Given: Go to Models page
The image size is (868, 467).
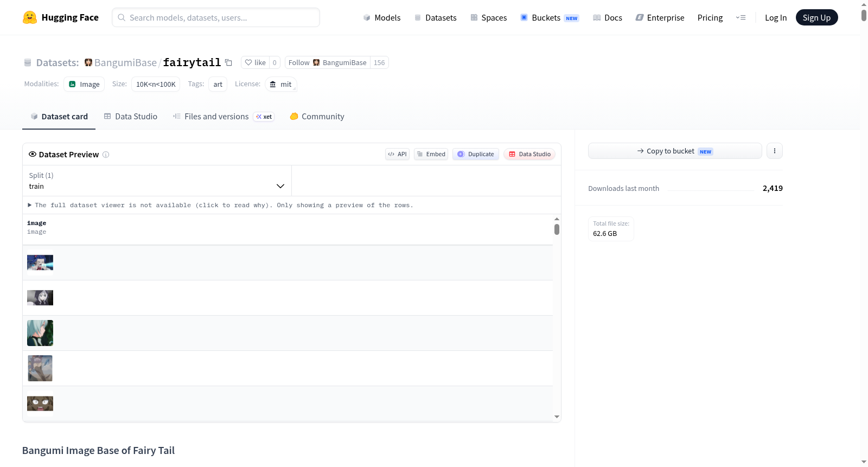Looking at the screenshot, I should click(x=382, y=17).
